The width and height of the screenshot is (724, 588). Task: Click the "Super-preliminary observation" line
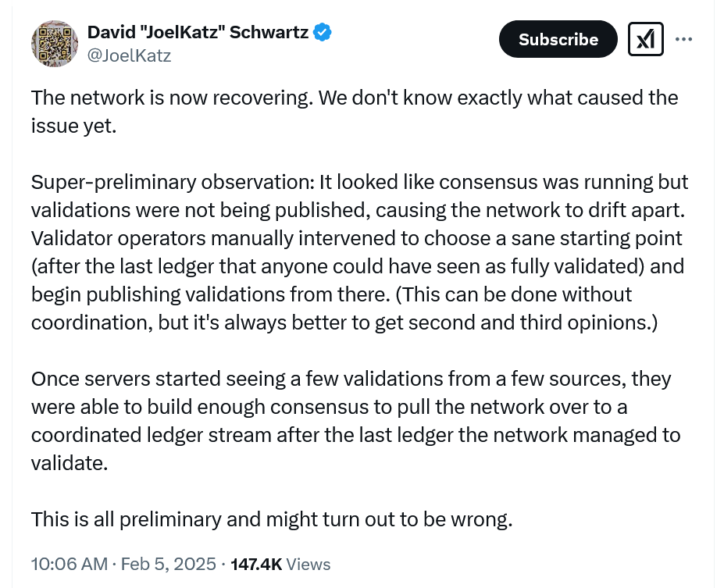point(359,183)
